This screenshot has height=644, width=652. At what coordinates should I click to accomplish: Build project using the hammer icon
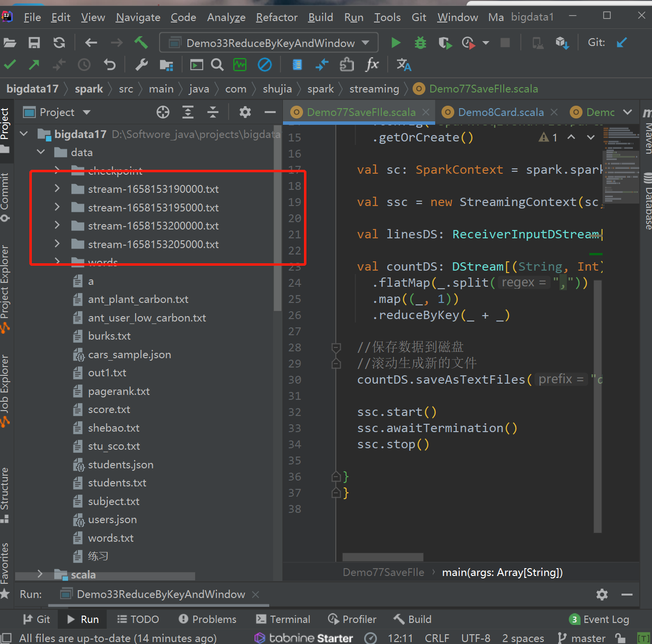[x=141, y=43]
